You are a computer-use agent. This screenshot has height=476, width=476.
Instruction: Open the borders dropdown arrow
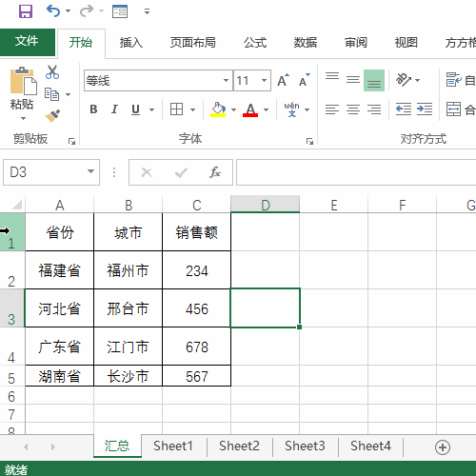(x=192, y=109)
